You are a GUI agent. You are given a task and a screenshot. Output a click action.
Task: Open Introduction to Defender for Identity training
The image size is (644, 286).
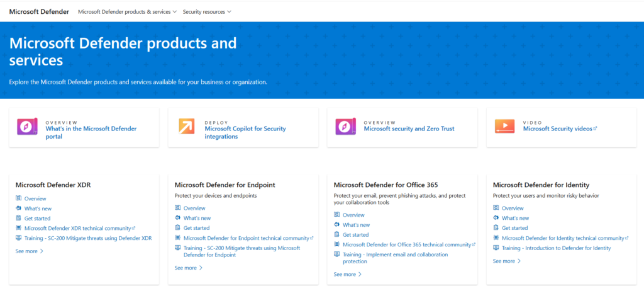pos(556,248)
